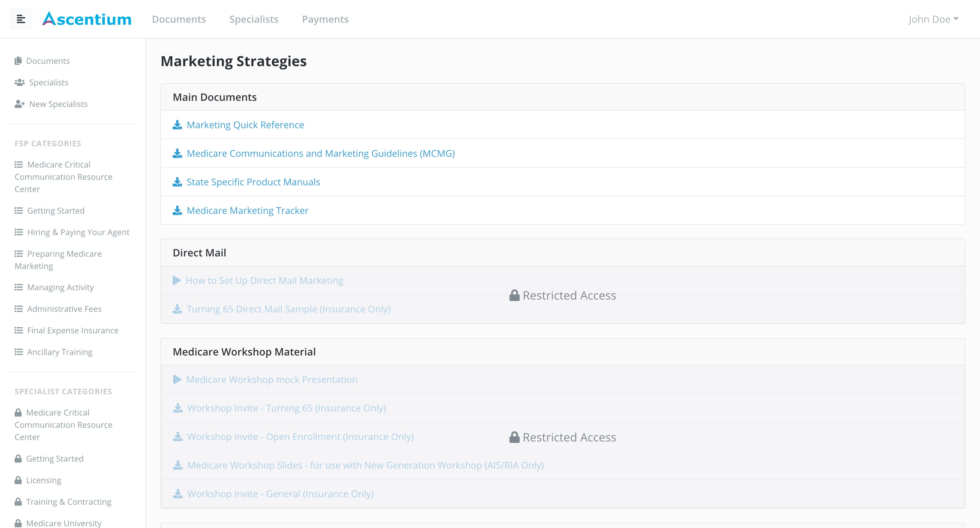Click the sidebar Specialists group icon
The width and height of the screenshot is (980, 528).
coord(20,82)
